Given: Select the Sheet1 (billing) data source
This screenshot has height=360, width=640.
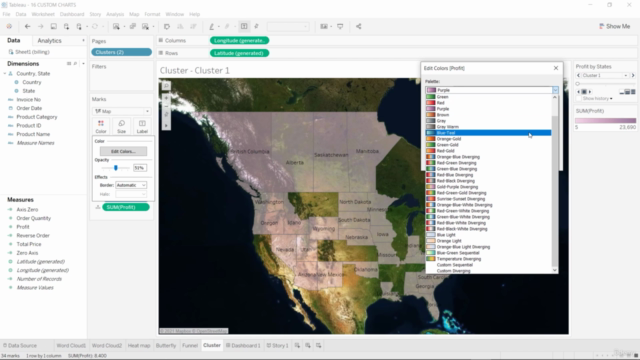Looking at the screenshot, I should click(29, 52).
